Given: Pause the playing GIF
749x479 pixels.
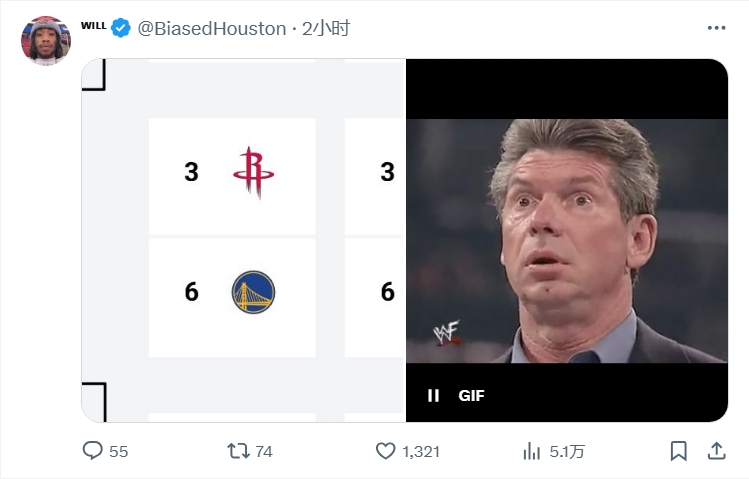Looking at the screenshot, I should pos(433,395).
